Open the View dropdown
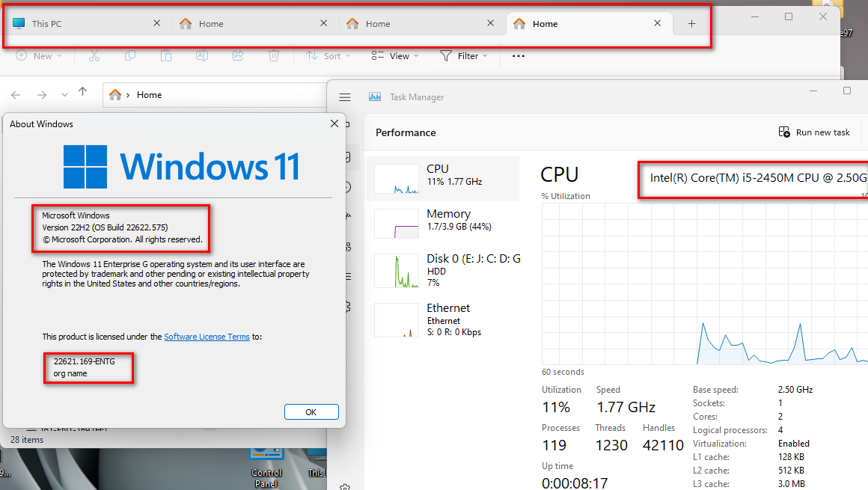This screenshot has width=868, height=490. coord(394,56)
